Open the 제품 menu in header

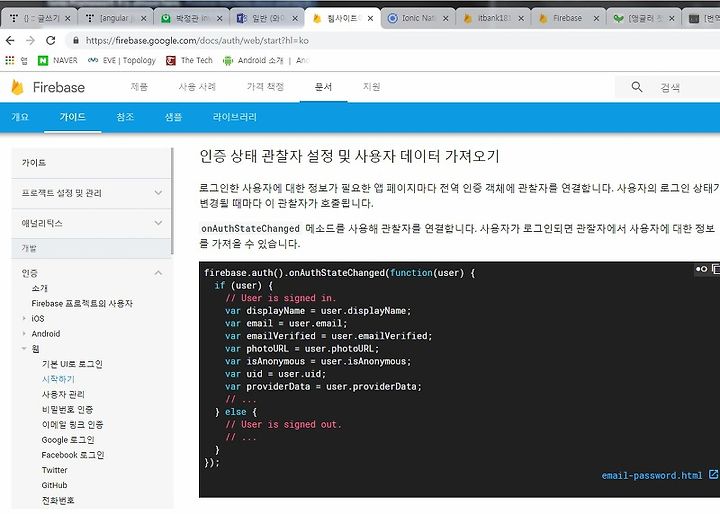[139, 87]
